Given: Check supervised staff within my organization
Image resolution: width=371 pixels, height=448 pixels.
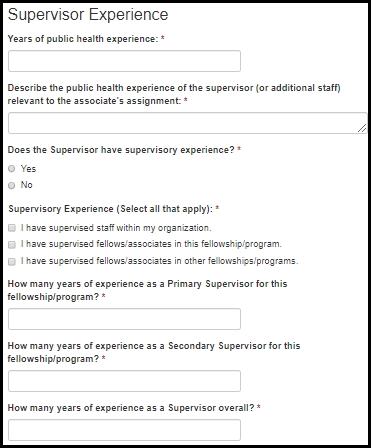Looking at the screenshot, I should click(12, 228).
